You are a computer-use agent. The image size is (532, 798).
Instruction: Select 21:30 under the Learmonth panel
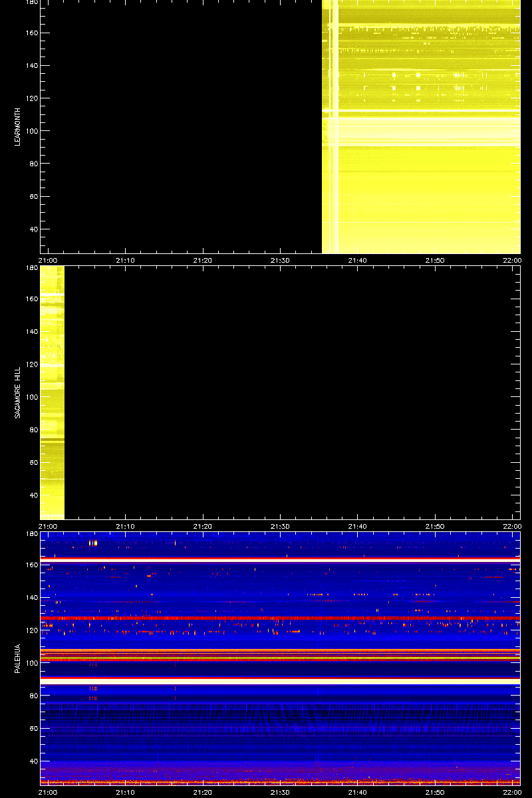[x=280, y=260]
